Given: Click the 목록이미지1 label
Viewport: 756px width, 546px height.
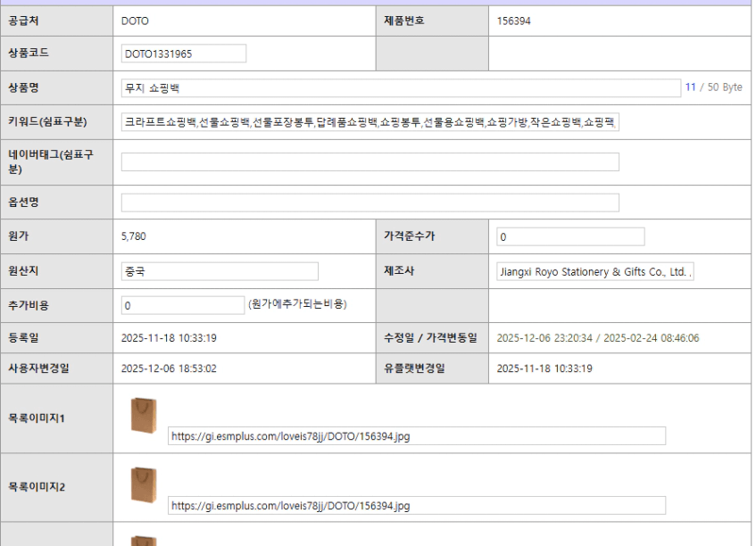Looking at the screenshot, I should tap(37, 418).
